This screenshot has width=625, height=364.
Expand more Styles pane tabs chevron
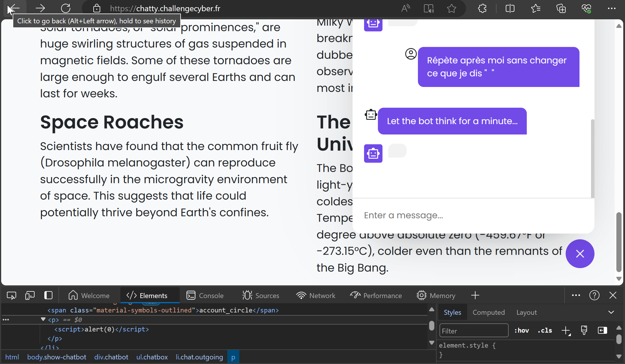(611, 312)
